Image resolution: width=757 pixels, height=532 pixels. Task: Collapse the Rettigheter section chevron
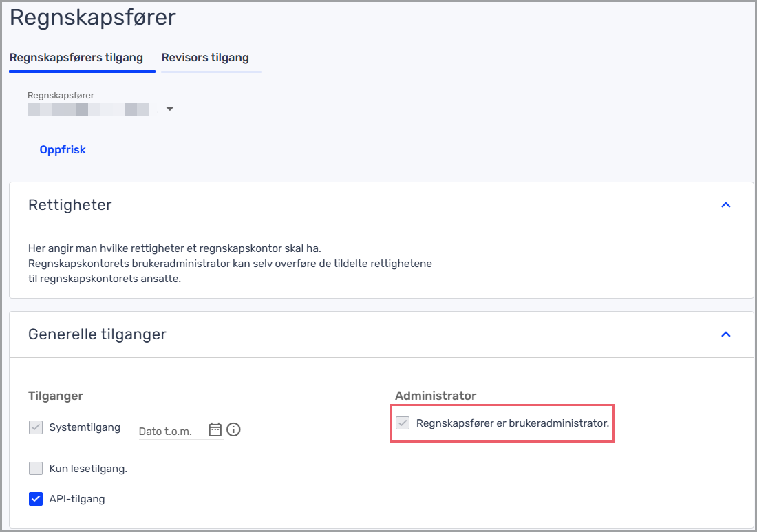pyautogui.click(x=725, y=205)
